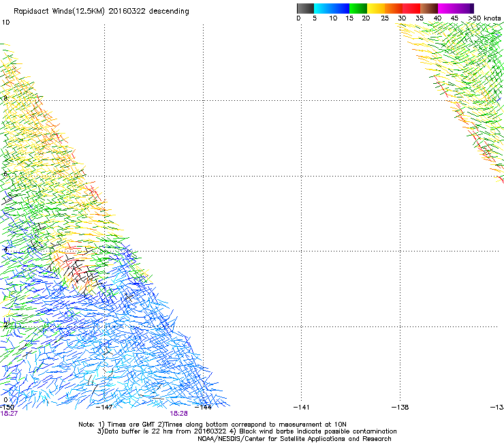Click the "0" latitude label at bottom left
The image size is (504, 443).
5,400
